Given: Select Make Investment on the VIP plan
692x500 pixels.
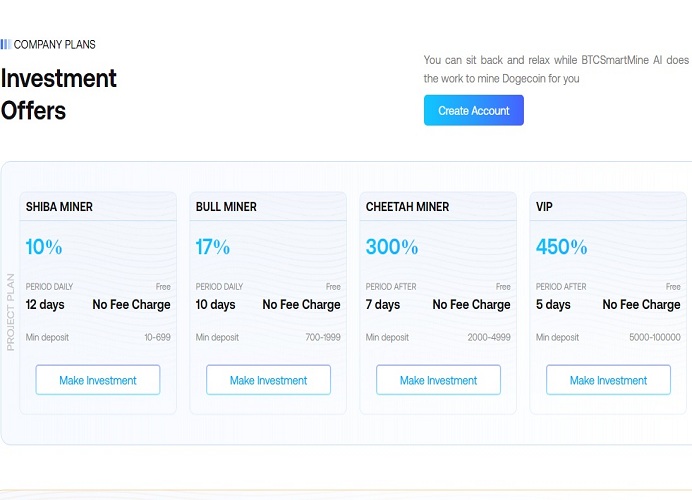Looking at the screenshot, I should point(608,380).
